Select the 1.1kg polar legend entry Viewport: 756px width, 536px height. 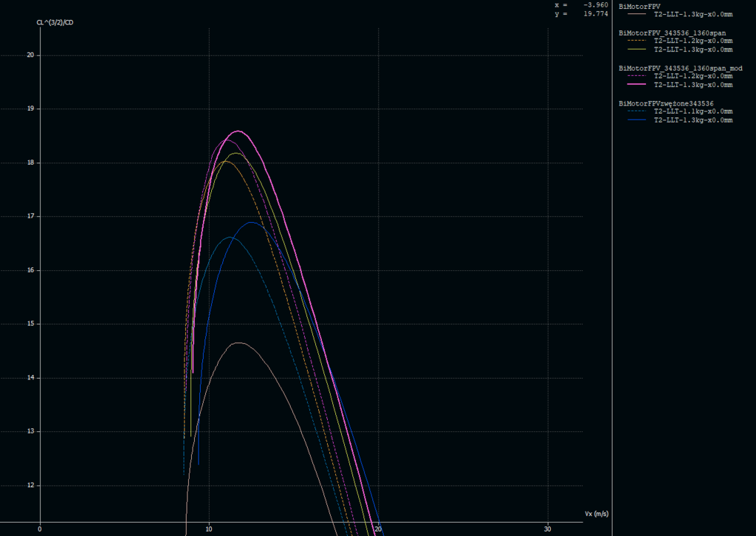click(x=693, y=111)
